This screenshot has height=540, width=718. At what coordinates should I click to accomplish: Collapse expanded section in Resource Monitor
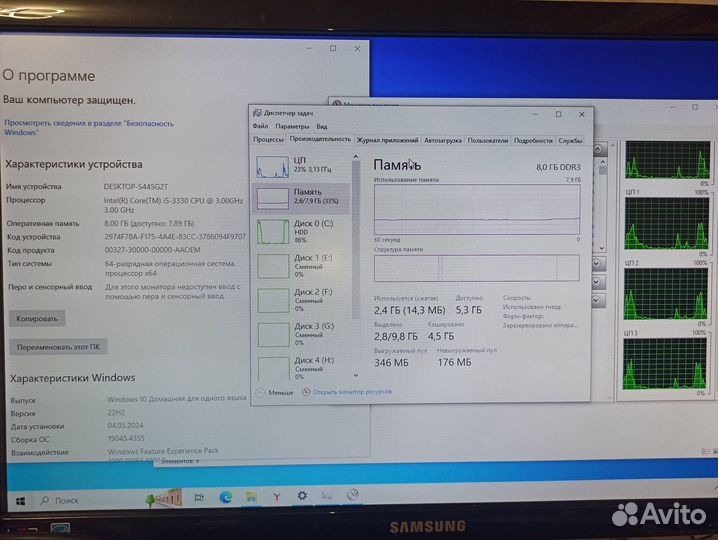598,149
